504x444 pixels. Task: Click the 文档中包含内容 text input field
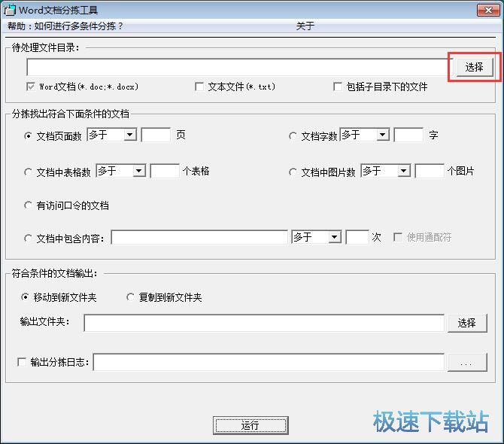click(199, 237)
